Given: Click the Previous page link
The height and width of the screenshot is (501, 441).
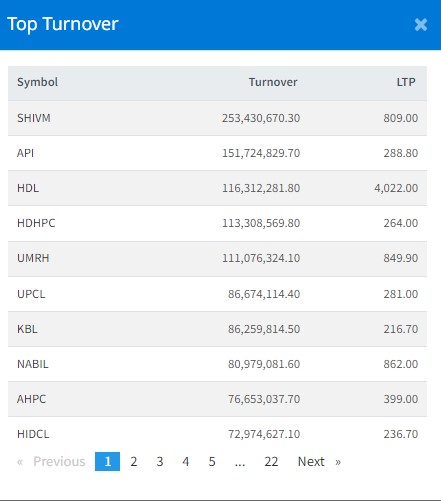Looking at the screenshot, I should (51, 462).
